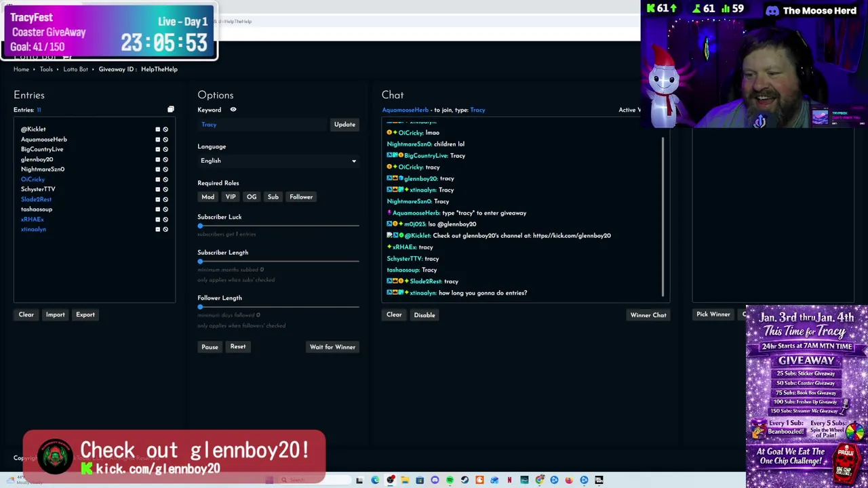
Task: Toggle the VIP required role
Action: pos(231,197)
